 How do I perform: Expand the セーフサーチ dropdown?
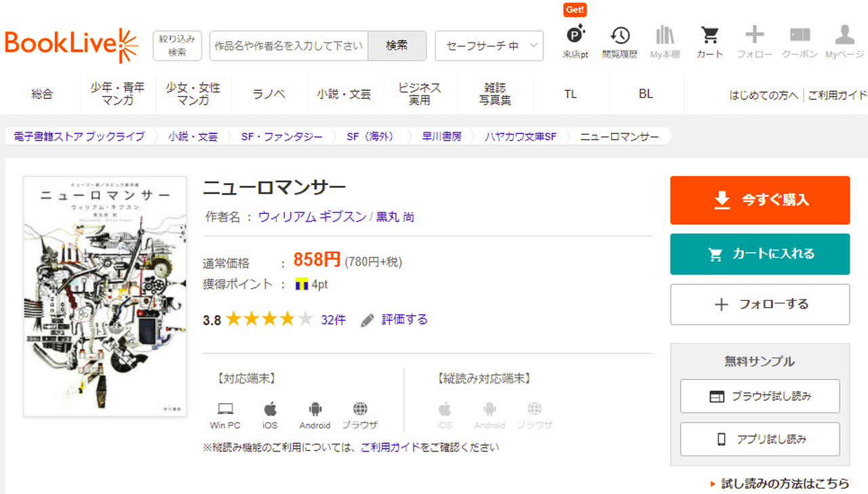tap(489, 46)
